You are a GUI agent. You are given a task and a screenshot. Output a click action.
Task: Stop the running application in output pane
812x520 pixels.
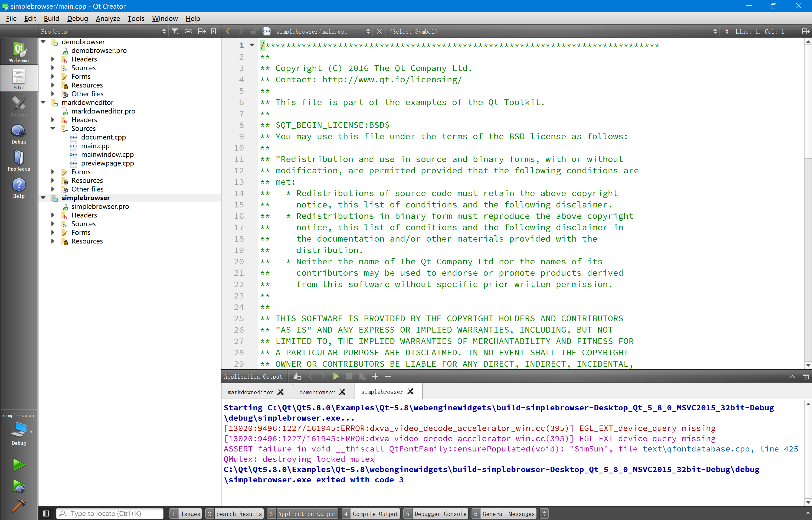[349, 376]
